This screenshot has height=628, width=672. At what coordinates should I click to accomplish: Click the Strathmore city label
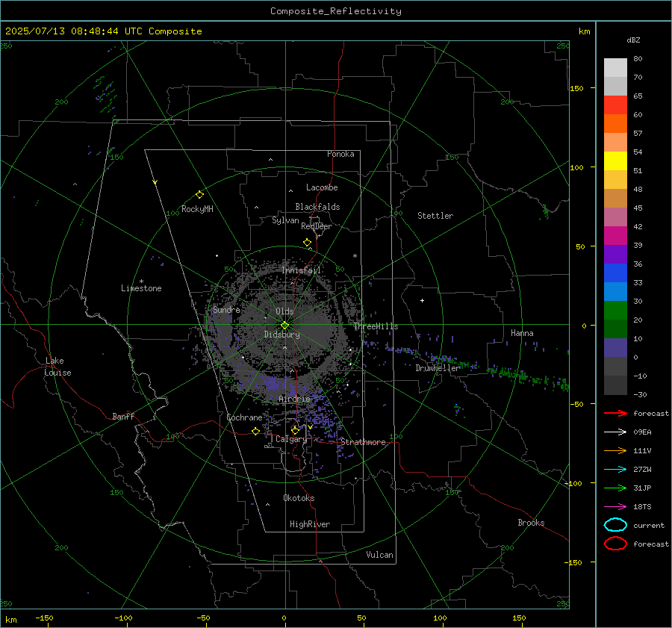click(x=363, y=442)
